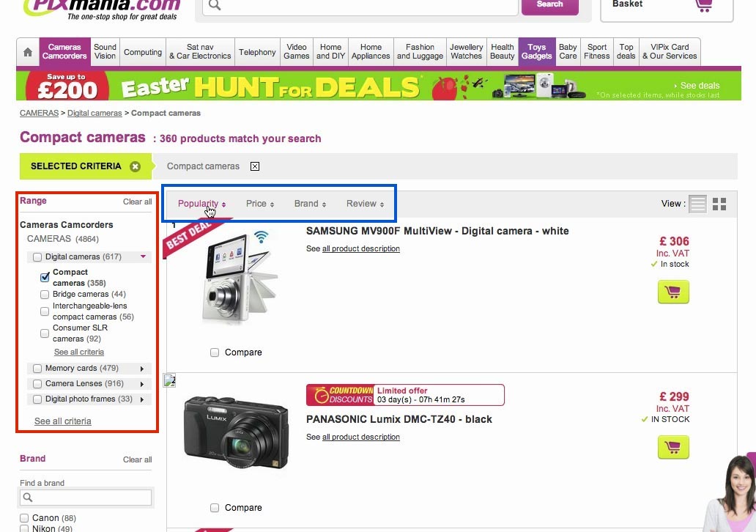Screen dimensions: 756x532
Task: Click Clear all in Brand section
Action: 138,459
